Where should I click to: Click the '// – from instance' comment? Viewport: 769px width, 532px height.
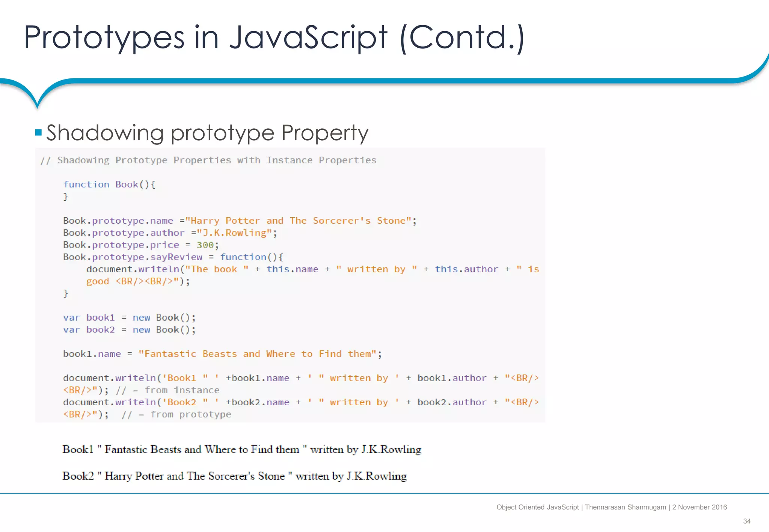click(x=168, y=390)
